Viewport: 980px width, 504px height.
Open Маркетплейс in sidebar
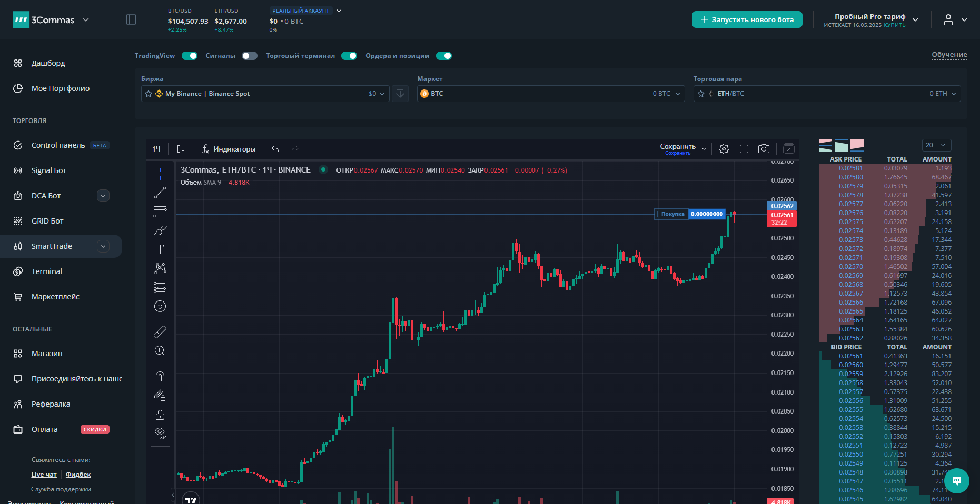pos(55,297)
